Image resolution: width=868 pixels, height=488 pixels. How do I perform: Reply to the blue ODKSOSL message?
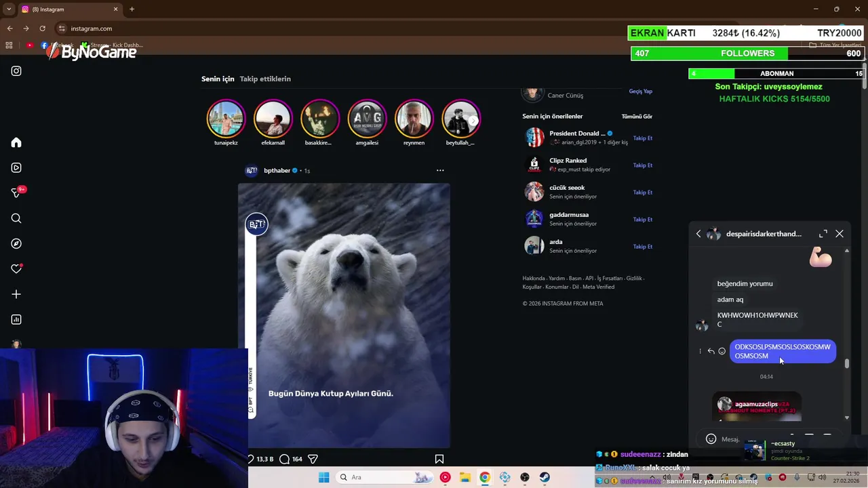pyautogui.click(x=711, y=351)
